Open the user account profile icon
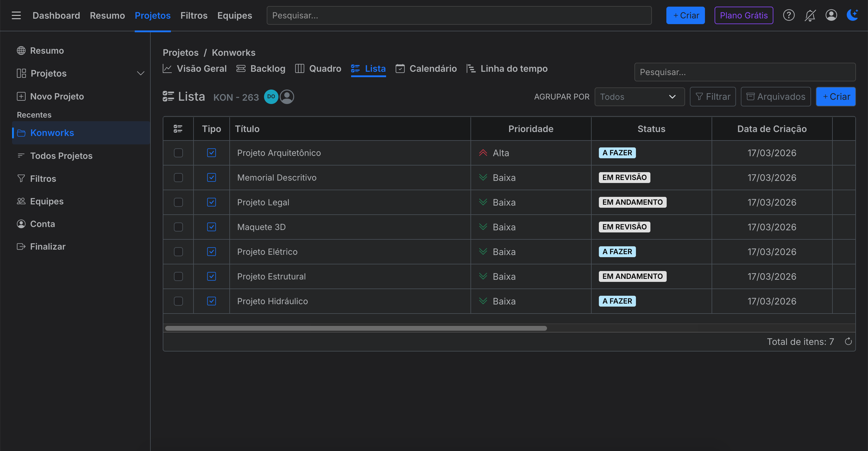Screen dimensions: 868x451 (831, 15)
